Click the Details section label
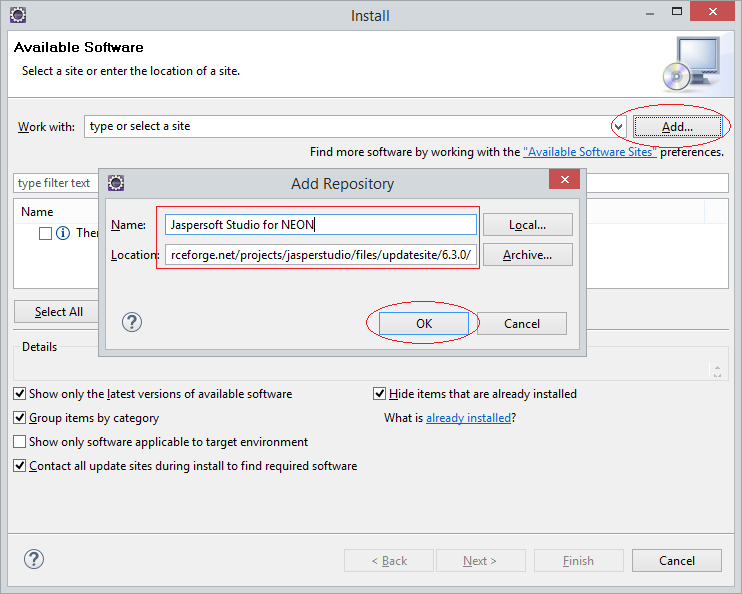This screenshot has height=594, width=742. click(39, 347)
